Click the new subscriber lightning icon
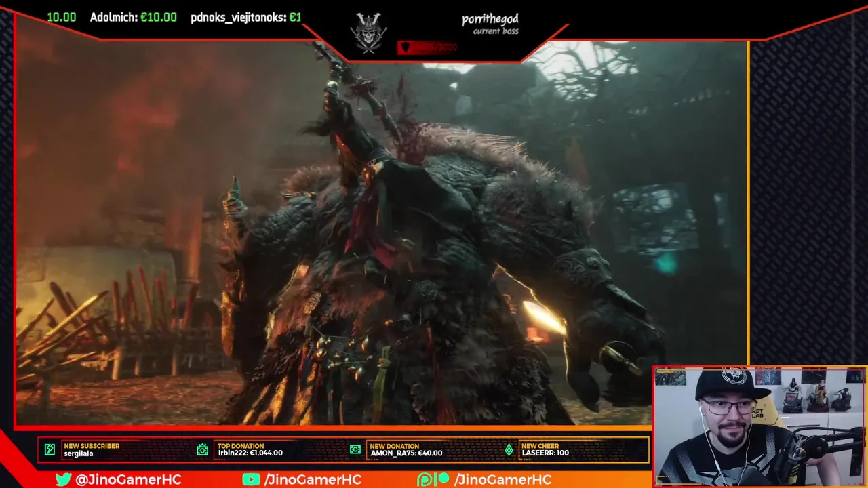868x488 pixels. [x=50, y=449]
